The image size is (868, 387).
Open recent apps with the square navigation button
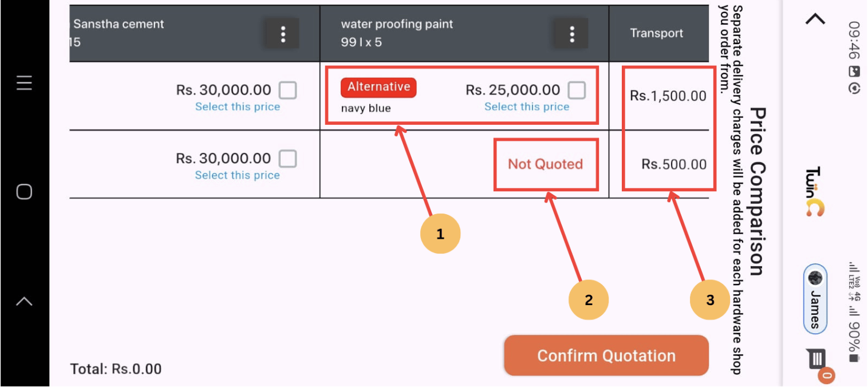[x=23, y=192]
